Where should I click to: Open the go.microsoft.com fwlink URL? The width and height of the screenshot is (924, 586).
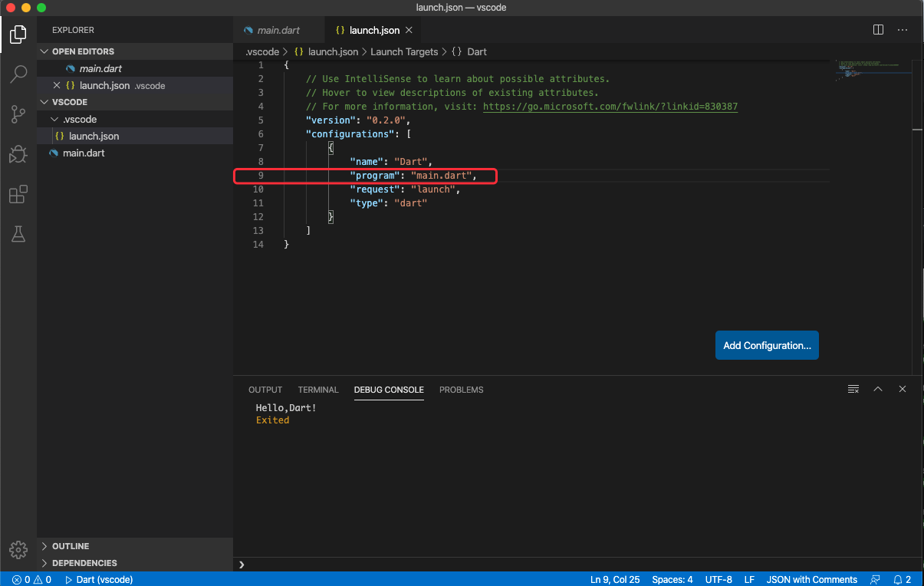coord(610,107)
